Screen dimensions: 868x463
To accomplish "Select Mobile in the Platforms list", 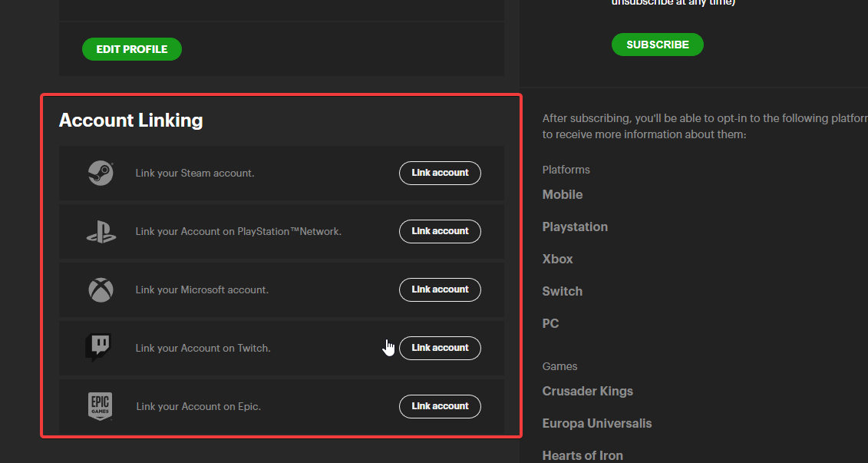I will pos(563,195).
